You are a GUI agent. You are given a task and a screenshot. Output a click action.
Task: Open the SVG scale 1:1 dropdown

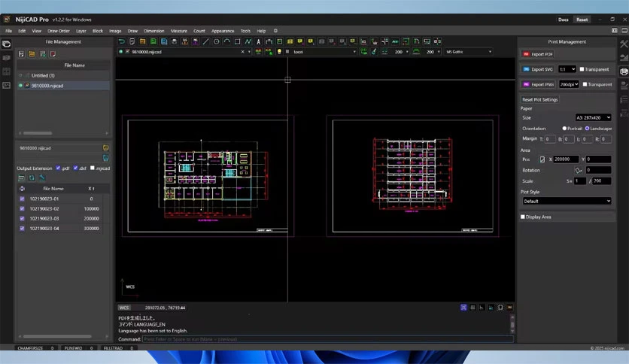(567, 69)
